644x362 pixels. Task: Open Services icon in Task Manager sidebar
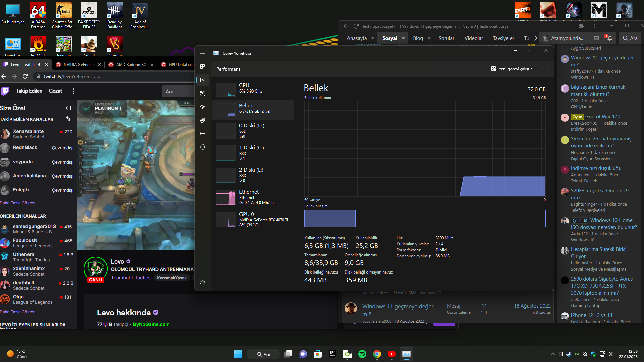coord(203,147)
